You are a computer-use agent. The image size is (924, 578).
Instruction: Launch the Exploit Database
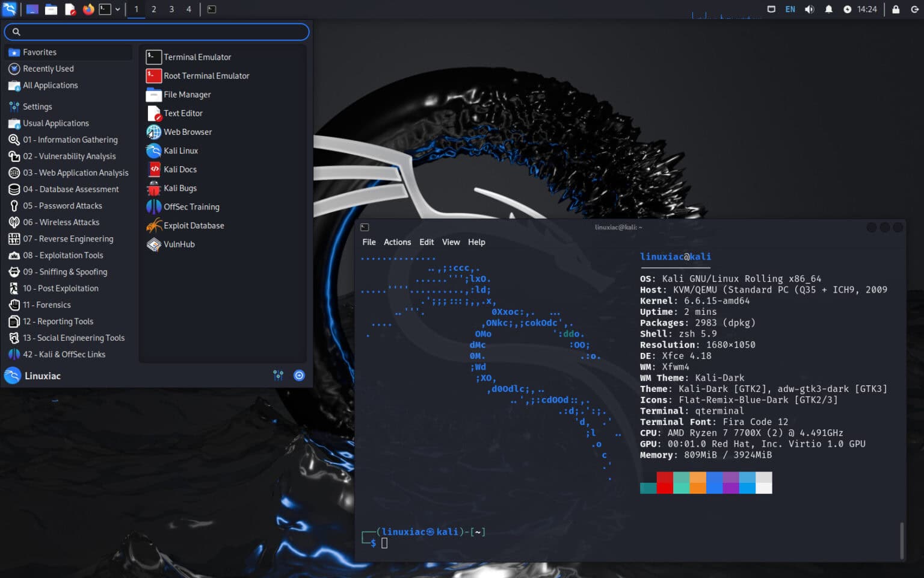(193, 225)
